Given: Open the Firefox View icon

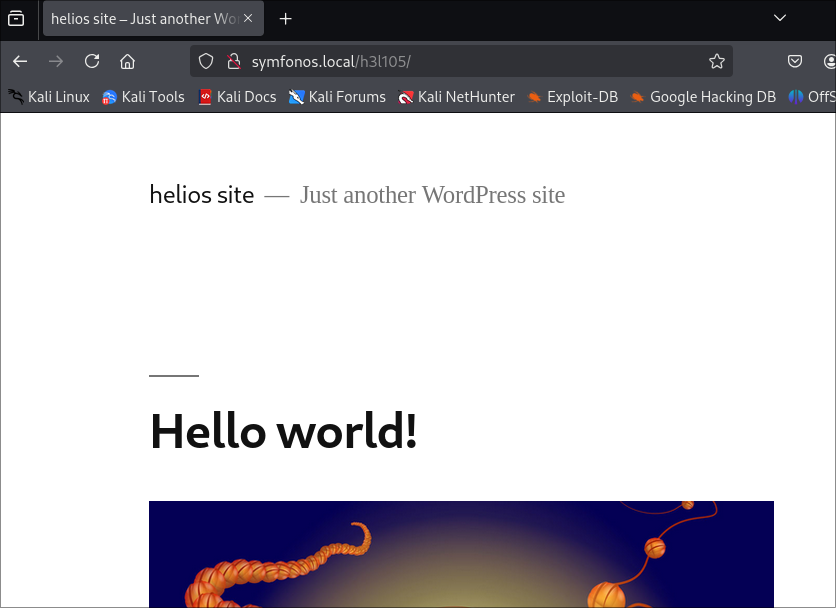Looking at the screenshot, I should coord(16,19).
